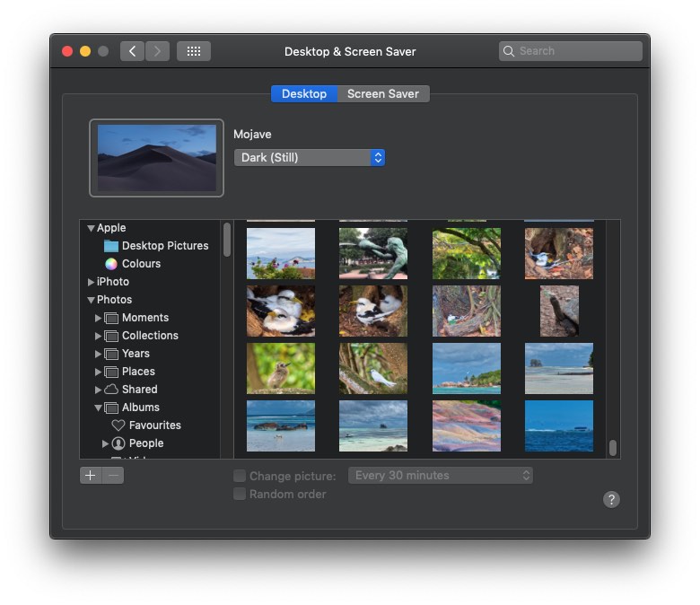Show all preferences via grid icon
The height and width of the screenshot is (605, 700).
194,51
